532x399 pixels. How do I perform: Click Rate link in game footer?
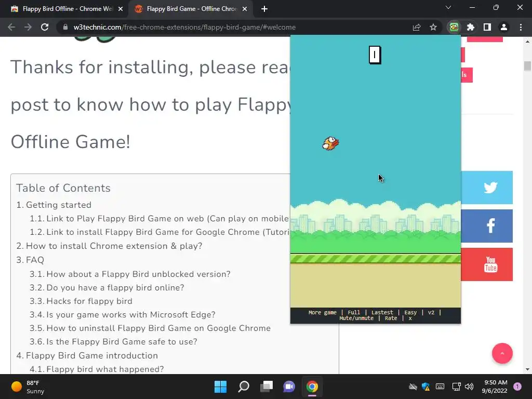click(391, 318)
